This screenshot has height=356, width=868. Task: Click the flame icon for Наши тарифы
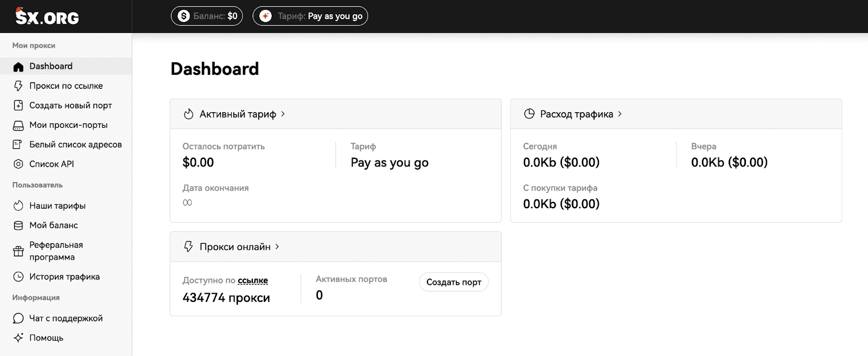(x=18, y=206)
